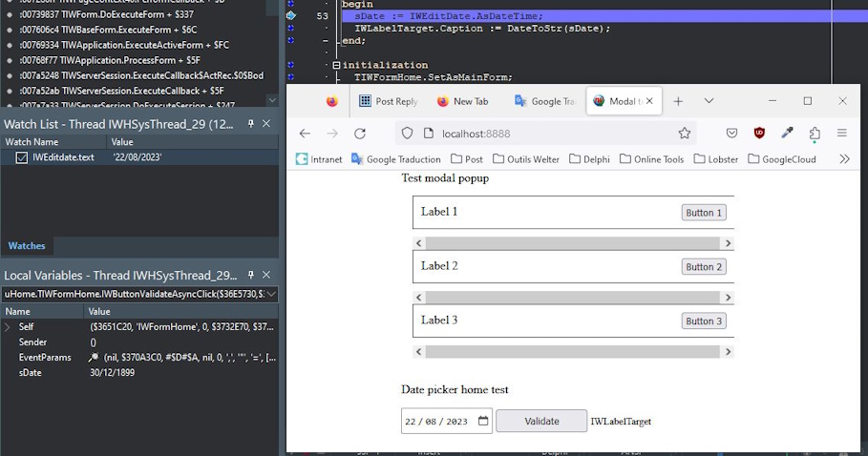Click Button 3 on the page
Screen dimensions: 868x456
click(704, 321)
